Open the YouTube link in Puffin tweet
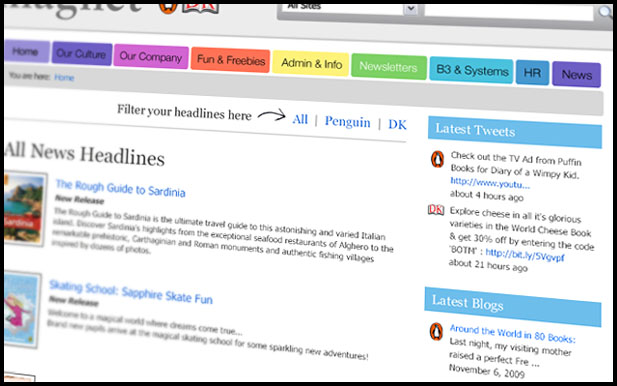This screenshot has height=386, width=617. click(x=490, y=183)
